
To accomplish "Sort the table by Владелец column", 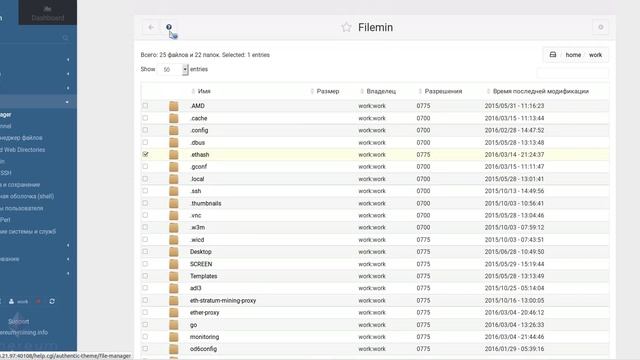I will (381, 91).
